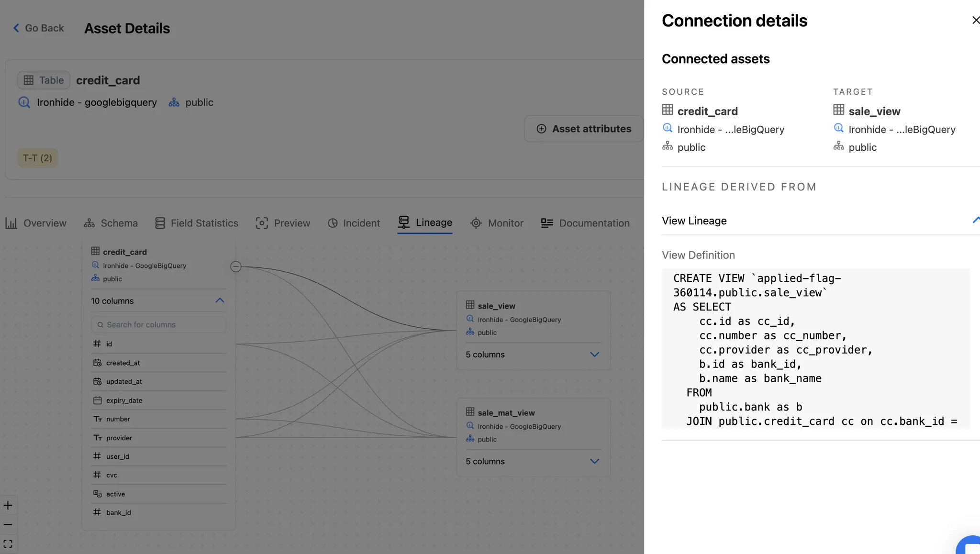
Task: Click the fit-to-screen icon
Action: point(8,544)
